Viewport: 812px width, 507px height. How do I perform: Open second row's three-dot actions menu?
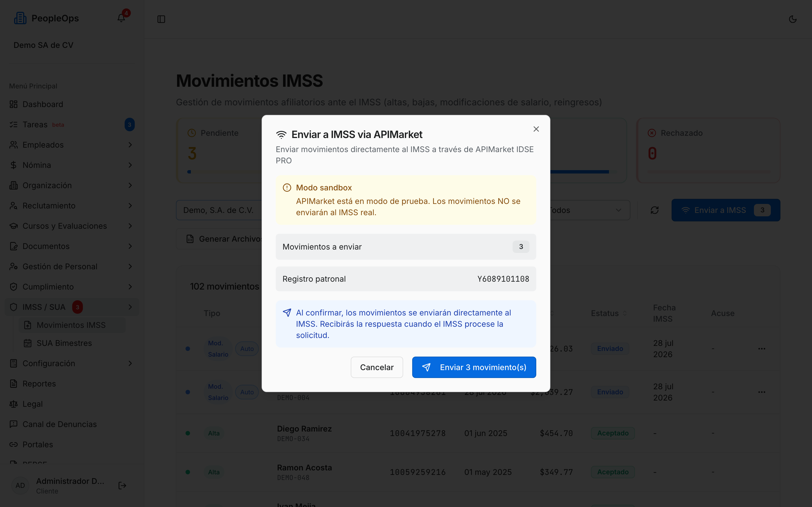[x=762, y=392]
